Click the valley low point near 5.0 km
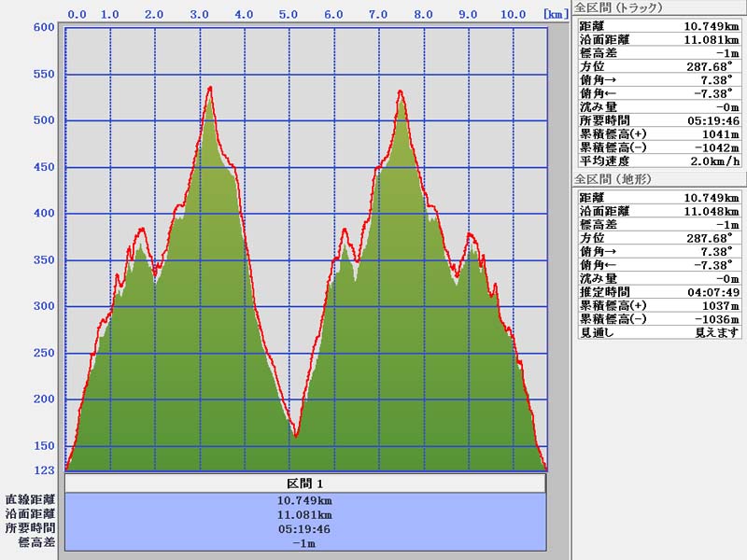Viewport: 747px width, 560px height. (296, 435)
